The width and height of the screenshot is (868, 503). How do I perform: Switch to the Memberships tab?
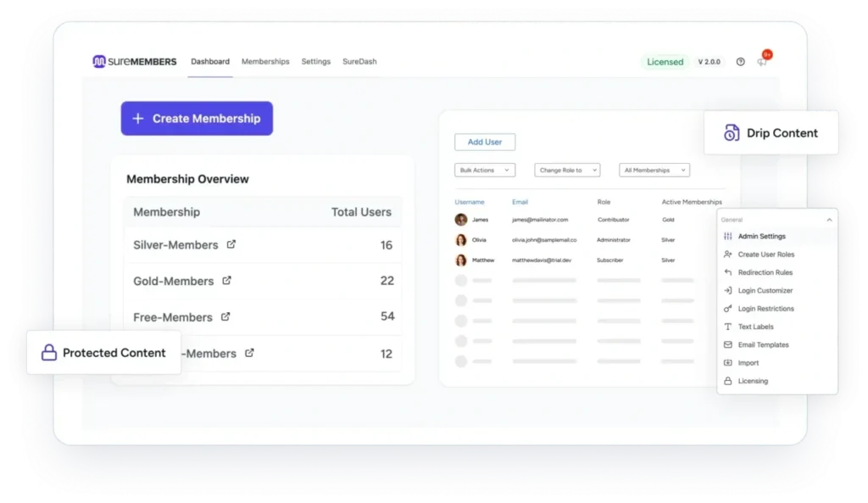tap(265, 61)
